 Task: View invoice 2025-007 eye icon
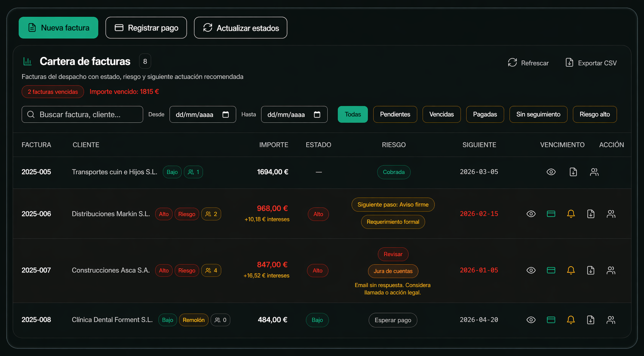(531, 271)
